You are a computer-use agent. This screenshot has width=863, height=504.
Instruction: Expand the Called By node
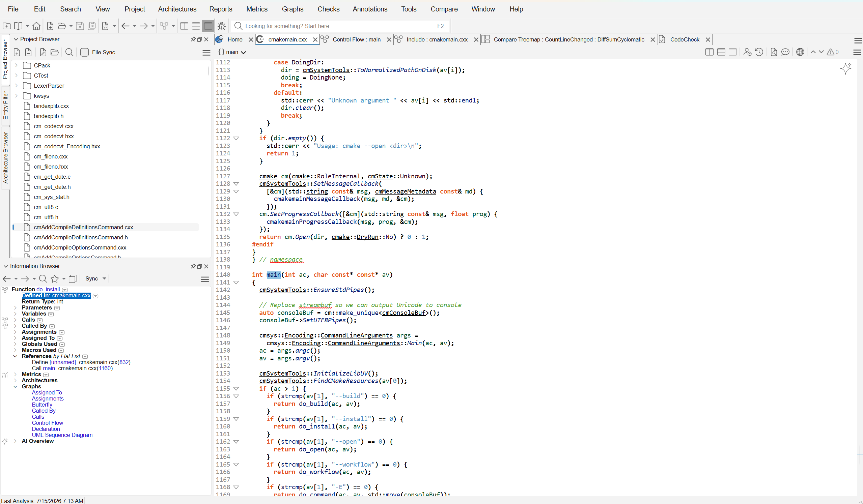coord(15,326)
